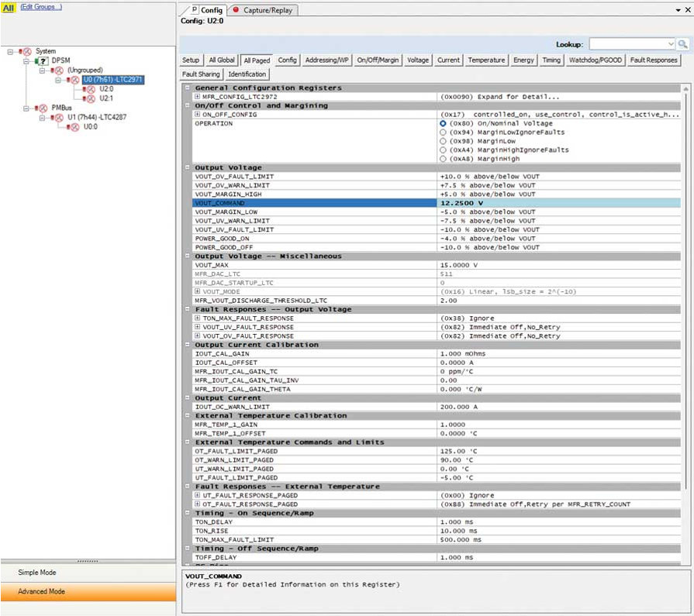
Task: Select the (0x98) MarginLow radio option
Action: (x=443, y=141)
